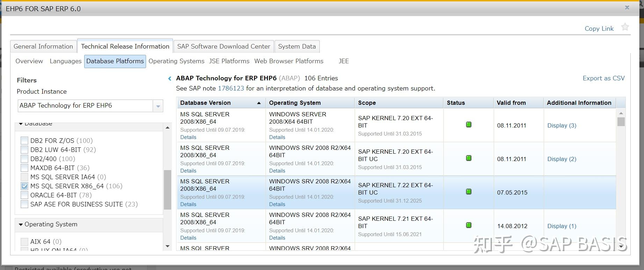Uncheck the MS SQL SERVER X86_64 filter

[24, 186]
